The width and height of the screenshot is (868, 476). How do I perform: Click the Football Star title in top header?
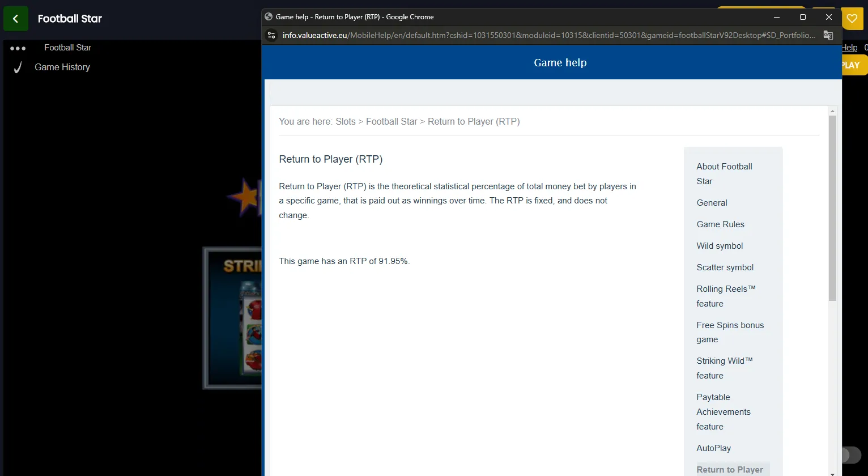[70, 19]
